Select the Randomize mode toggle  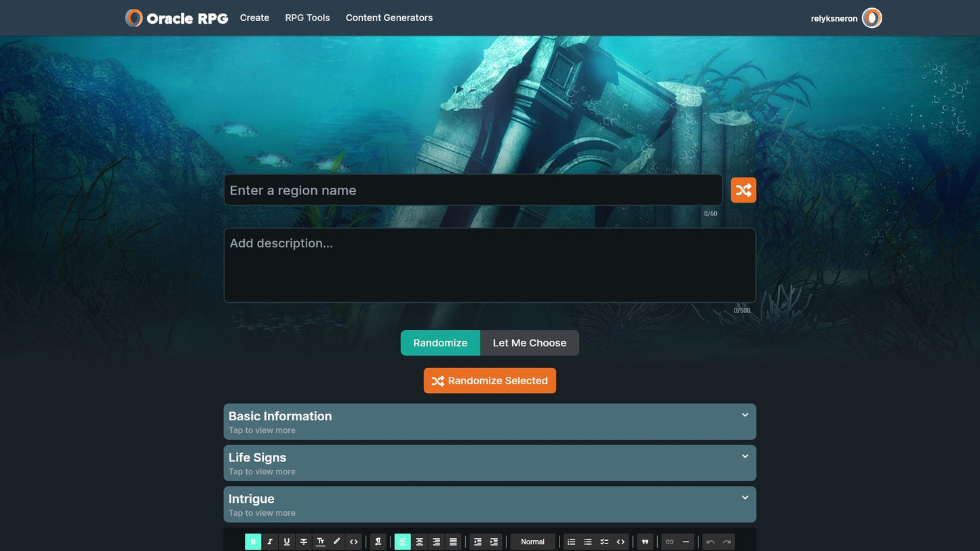pos(440,343)
